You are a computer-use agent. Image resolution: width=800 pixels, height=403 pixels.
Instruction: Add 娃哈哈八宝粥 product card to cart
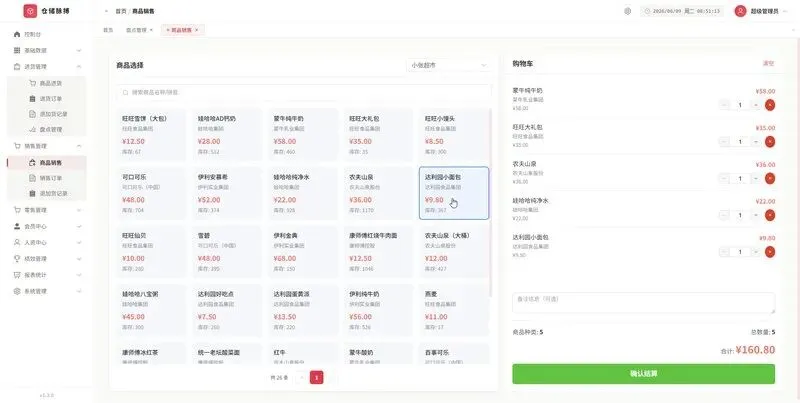[x=151, y=310]
